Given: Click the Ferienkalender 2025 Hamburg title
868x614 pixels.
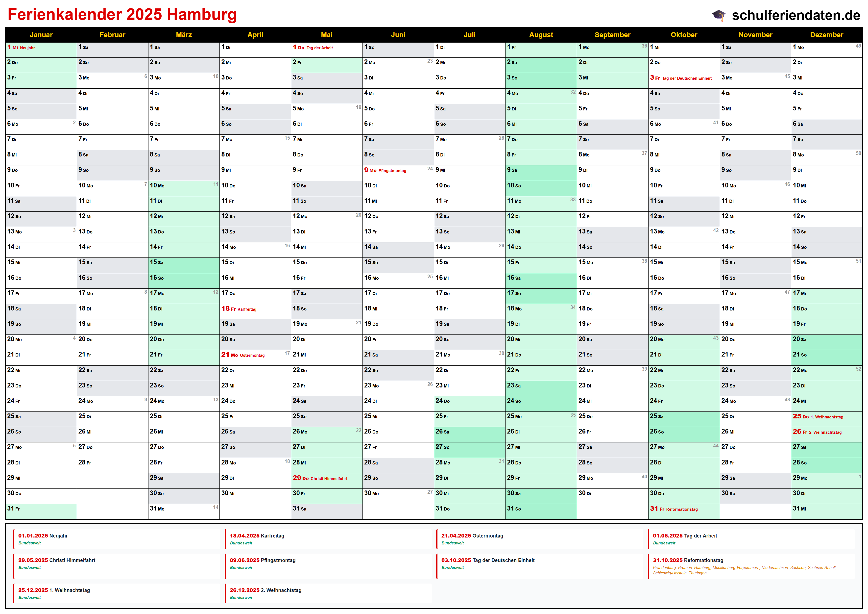Looking at the screenshot, I should [x=122, y=14].
